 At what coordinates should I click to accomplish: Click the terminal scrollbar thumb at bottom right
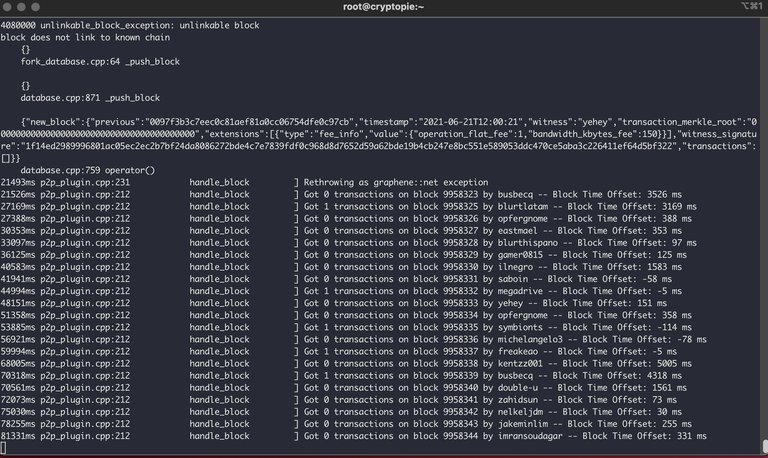765,446
